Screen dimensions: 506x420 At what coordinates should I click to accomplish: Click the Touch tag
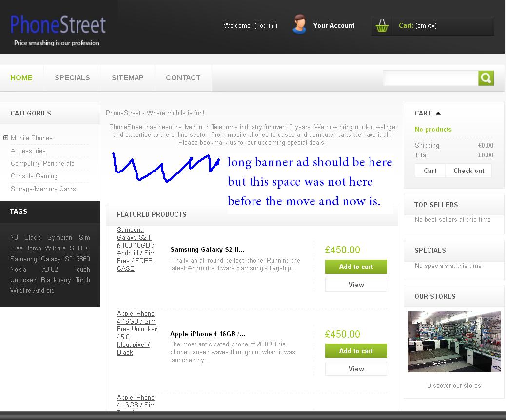[x=82, y=269]
